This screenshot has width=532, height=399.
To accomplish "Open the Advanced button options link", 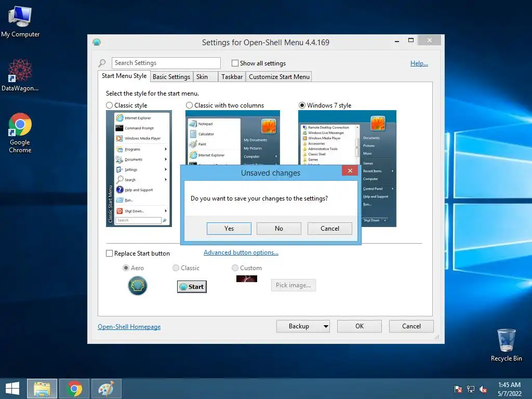I will [241, 252].
